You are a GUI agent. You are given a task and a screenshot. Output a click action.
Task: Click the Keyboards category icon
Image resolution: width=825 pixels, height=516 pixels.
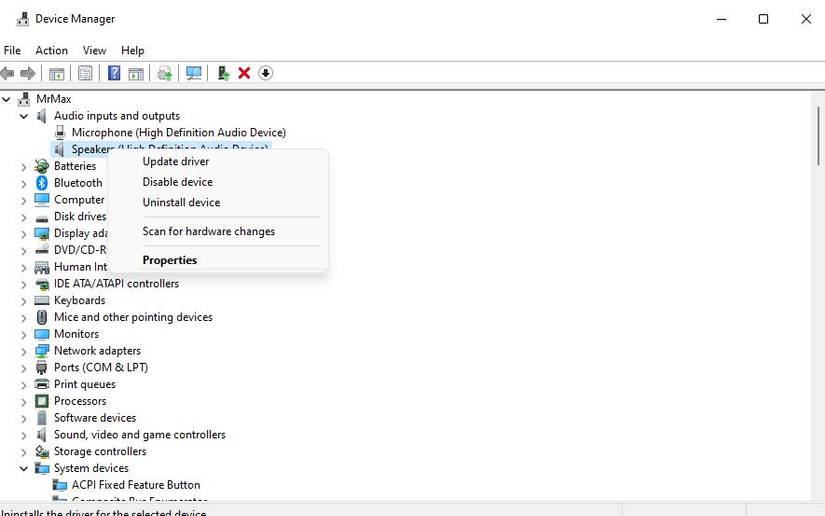[42, 300]
